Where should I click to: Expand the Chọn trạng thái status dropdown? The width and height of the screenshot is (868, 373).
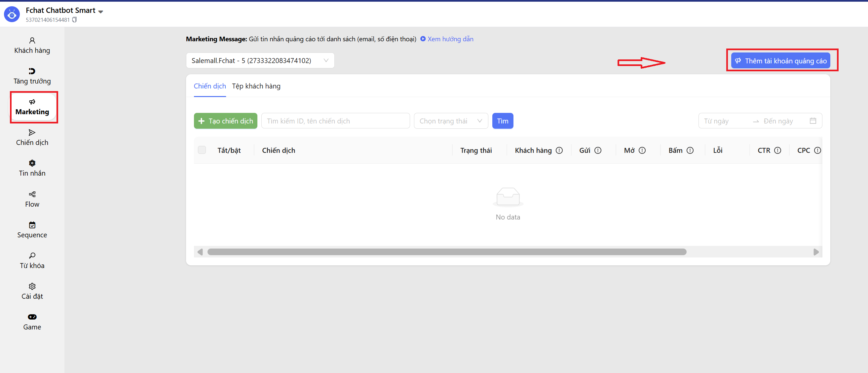(x=450, y=121)
